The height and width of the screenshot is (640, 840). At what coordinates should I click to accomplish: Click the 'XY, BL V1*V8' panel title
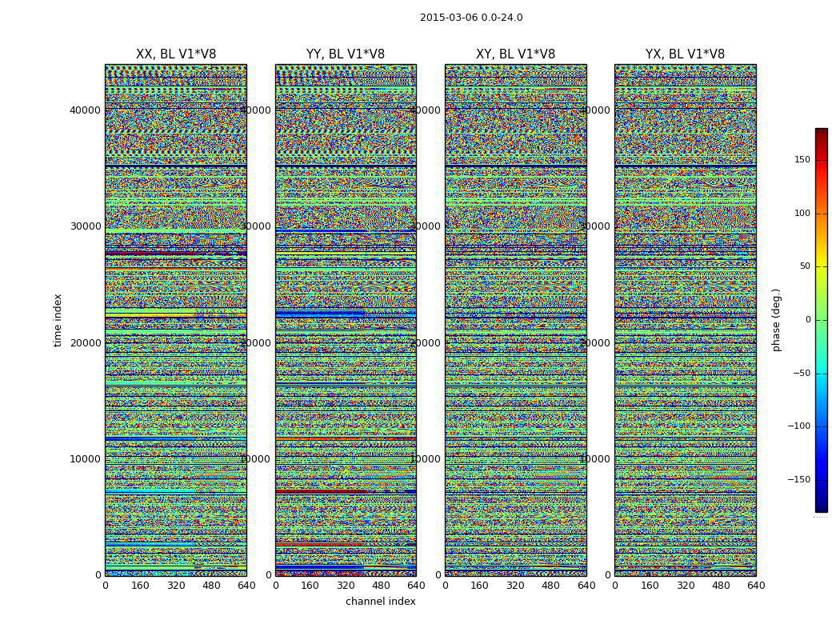pyautogui.click(x=515, y=54)
